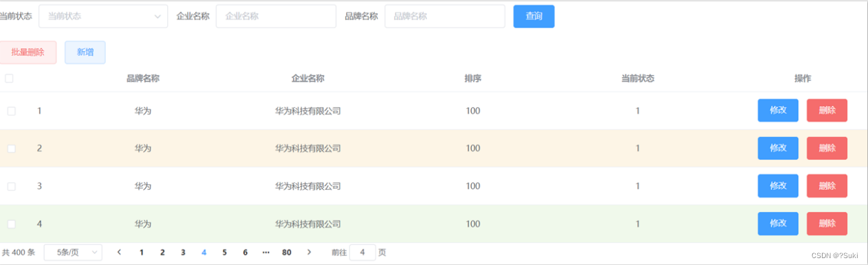Jump to last page 80
The image size is (868, 265).
coord(287,253)
